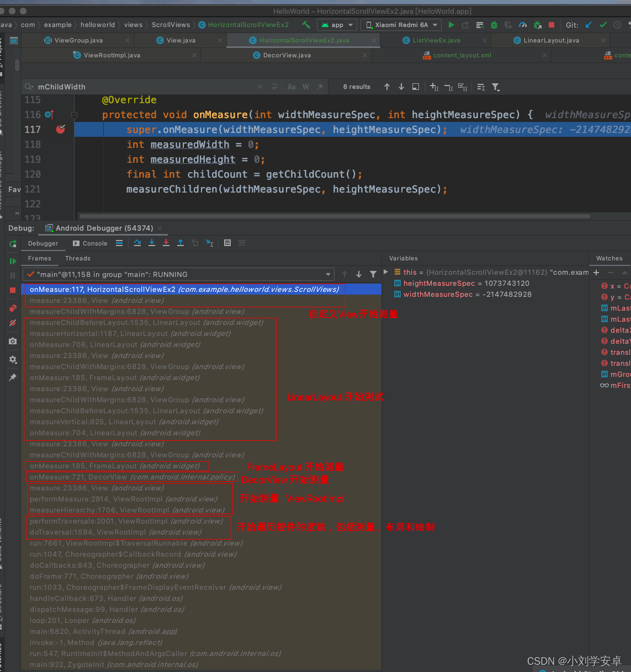This screenshot has width=631, height=672.
Task: Commit changes with the green Git checkmark
Action: pyautogui.click(x=603, y=24)
